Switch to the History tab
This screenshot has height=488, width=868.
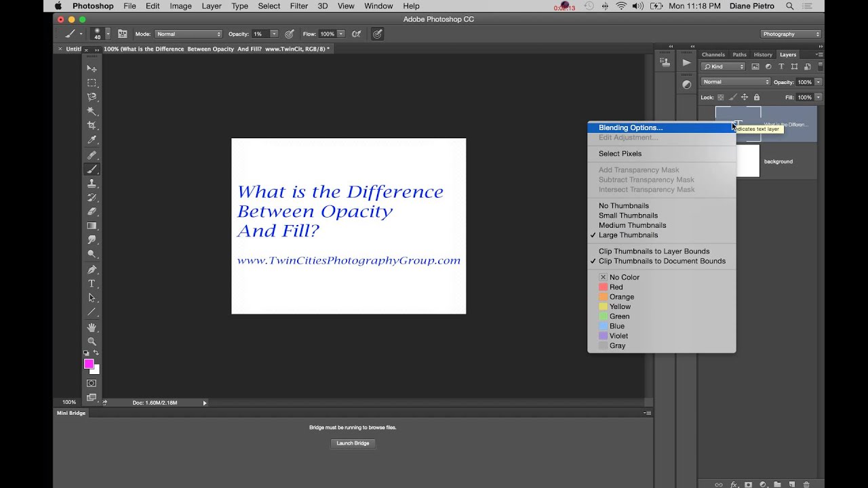[763, 54]
